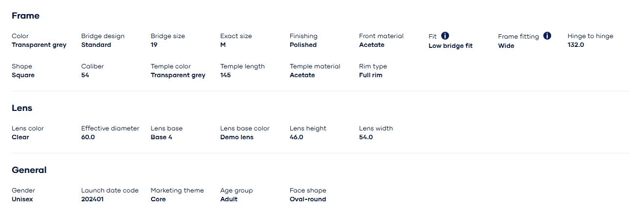
Task: Click the Low bridge fit value
Action: 451,46
